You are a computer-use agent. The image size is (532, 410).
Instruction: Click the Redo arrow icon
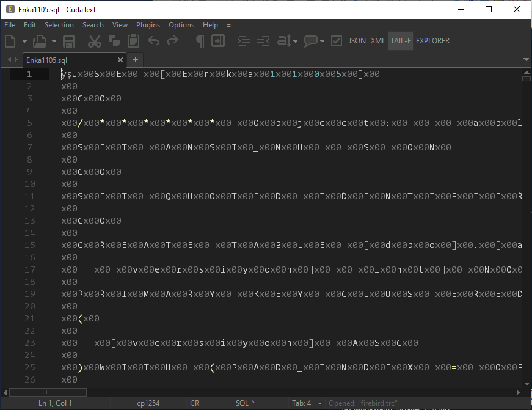tap(173, 41)
